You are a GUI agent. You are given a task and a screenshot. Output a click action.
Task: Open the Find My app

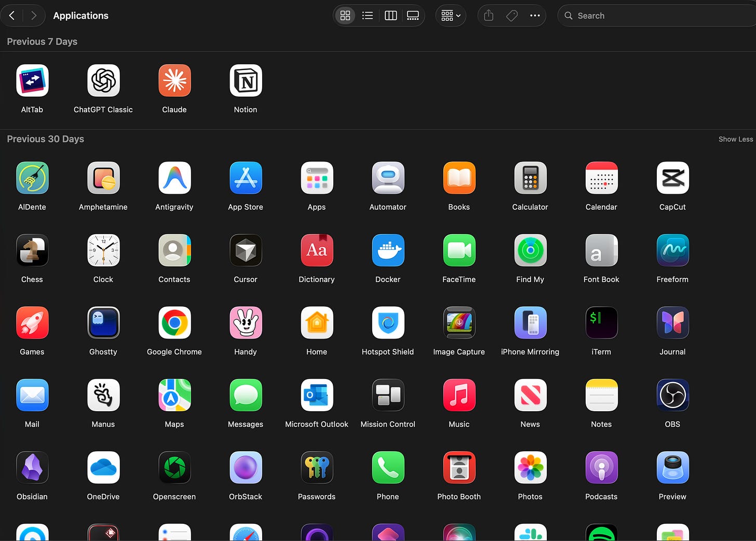[x=530, y=250]
